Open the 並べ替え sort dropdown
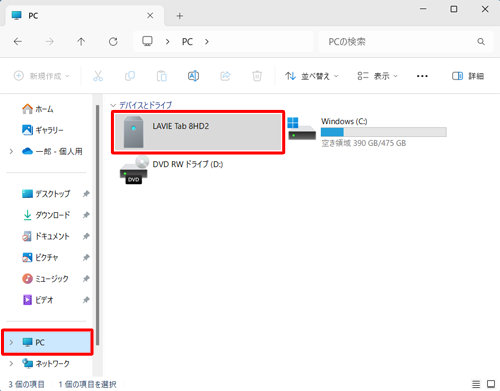Image resolution: width=500 pixels, height=391 pixels. coord(312,76)
